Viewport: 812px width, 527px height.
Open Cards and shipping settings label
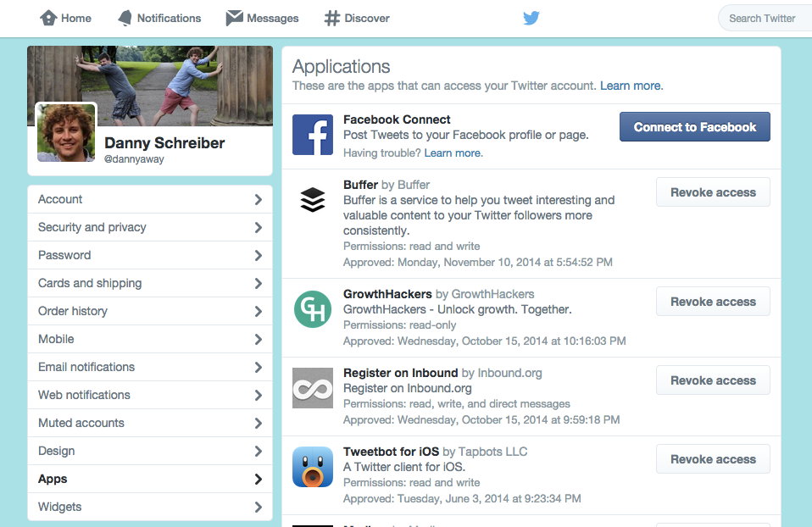tap(90, 283)
